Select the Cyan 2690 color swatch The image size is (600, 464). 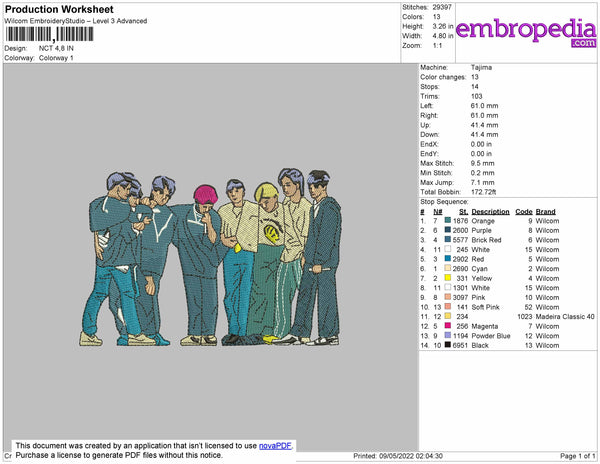pos(448,269)
